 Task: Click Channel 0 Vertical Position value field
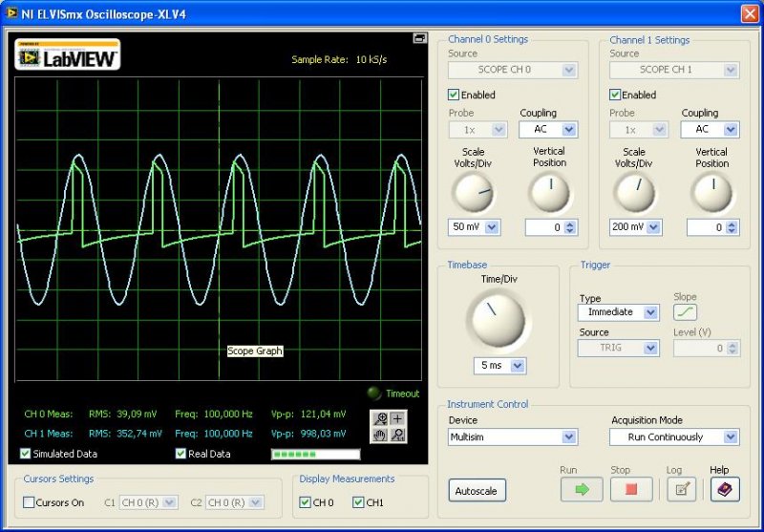click(x=543, y=227)
